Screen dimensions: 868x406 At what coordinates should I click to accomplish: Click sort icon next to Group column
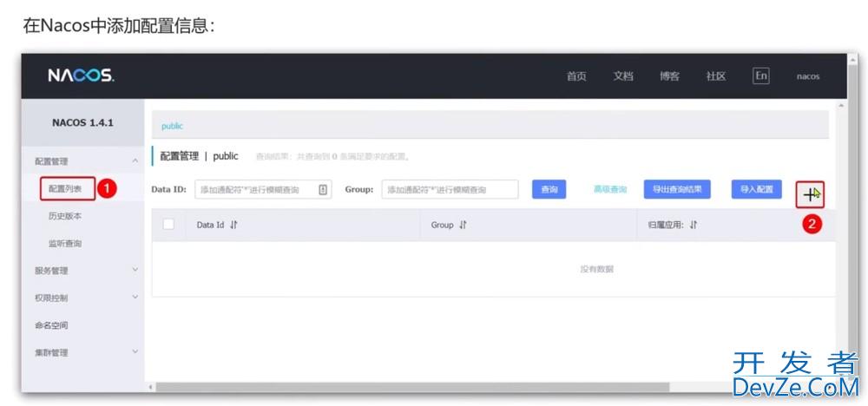(463, 226)
